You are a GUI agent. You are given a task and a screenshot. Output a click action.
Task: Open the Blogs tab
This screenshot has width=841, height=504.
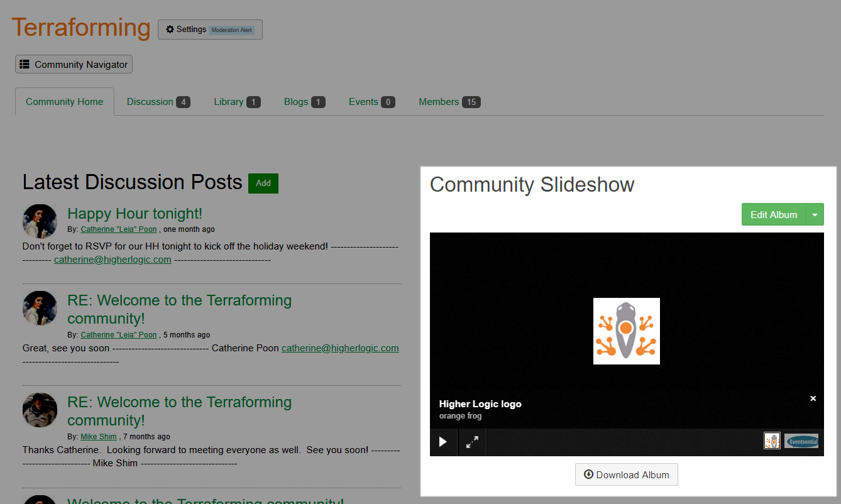pyautogui.click(x=304, y=102)
